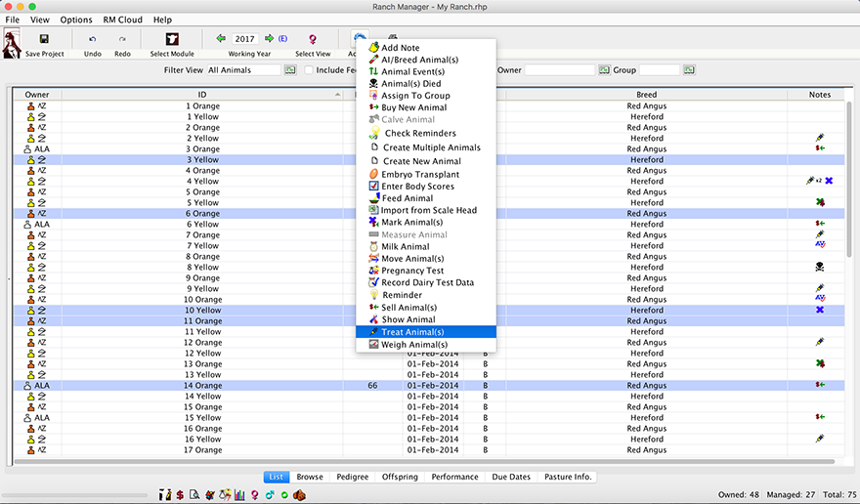Open the Select Module icon
860x504 pixels.
(171, 39)
